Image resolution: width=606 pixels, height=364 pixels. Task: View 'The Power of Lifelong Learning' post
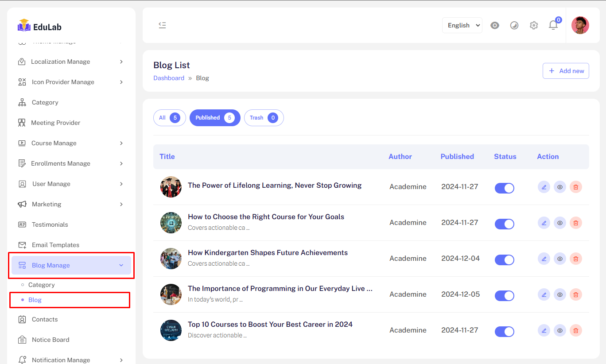[560, 187]
